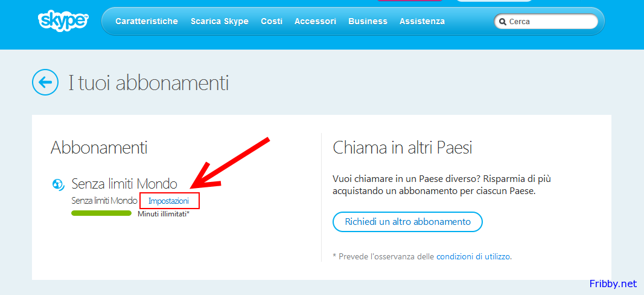Go to the Accessori section

click(x=315, y=21)
